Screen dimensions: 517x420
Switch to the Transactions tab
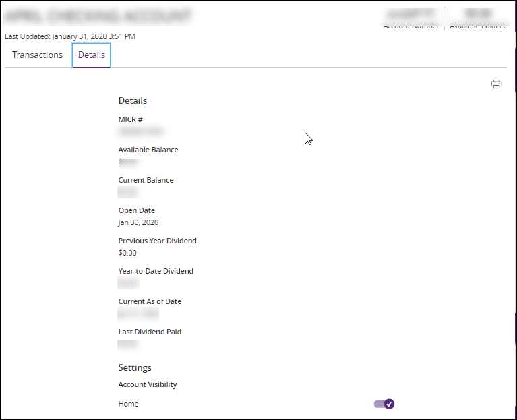point(37,55)
